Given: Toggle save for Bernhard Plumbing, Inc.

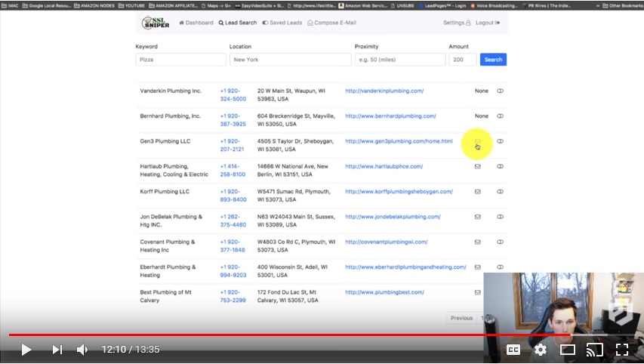Looking at the screenshot, I should point(500,116).
